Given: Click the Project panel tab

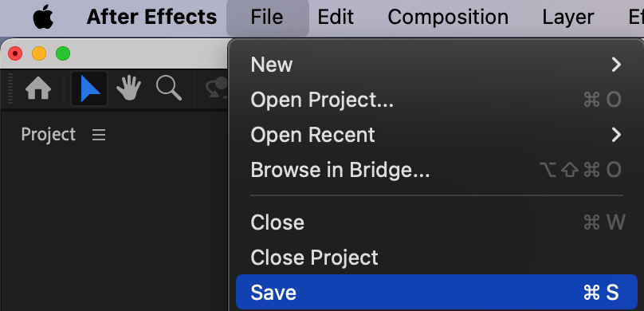Looking at the screenshot, I should pos(49,135).
